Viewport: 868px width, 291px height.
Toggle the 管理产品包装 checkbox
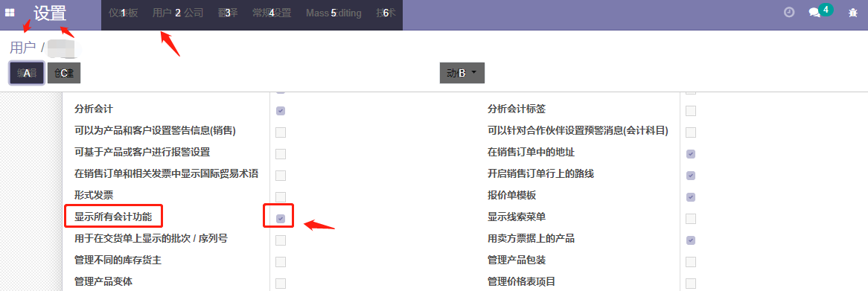[690, 262]
